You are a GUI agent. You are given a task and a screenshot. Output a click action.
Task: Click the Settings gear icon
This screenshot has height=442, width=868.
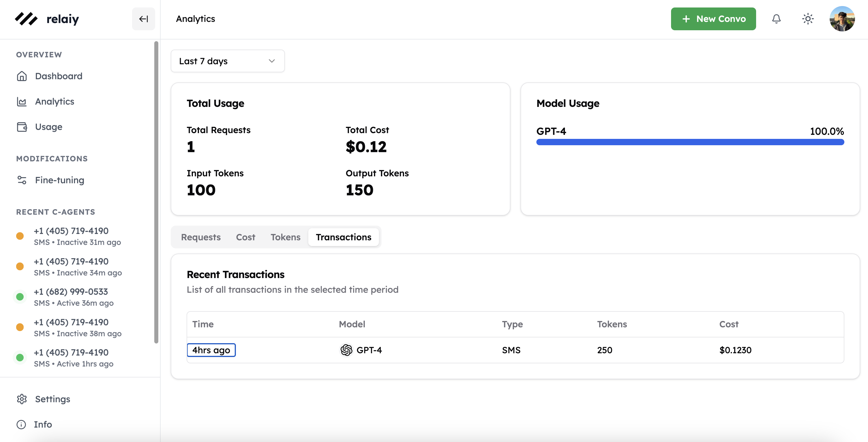22,399
